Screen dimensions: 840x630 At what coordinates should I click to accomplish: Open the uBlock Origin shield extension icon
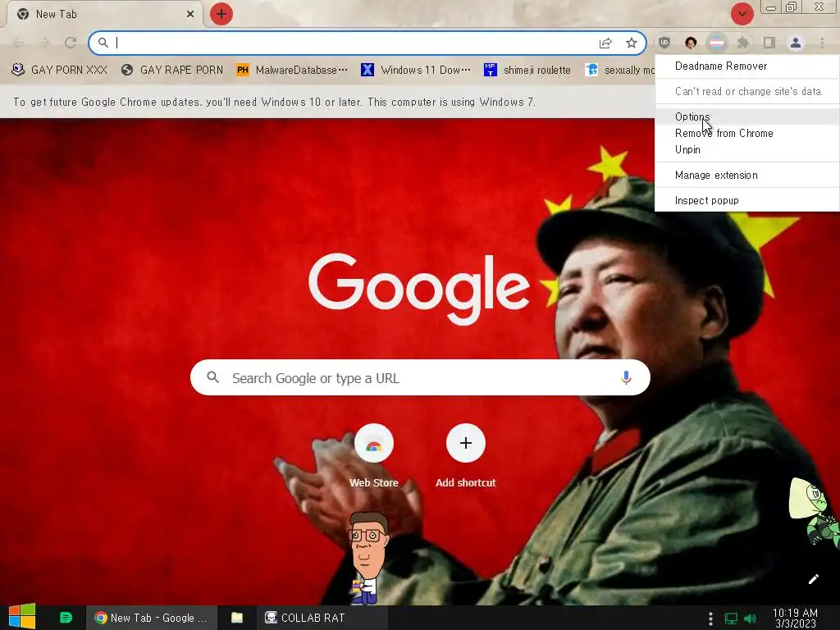click(664, 43)
